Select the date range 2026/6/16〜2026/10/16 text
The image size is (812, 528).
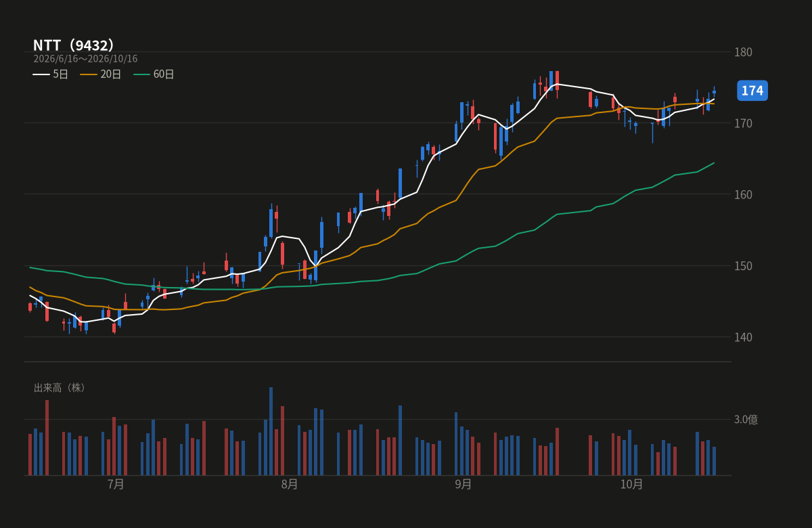click(x=85, y=59)
